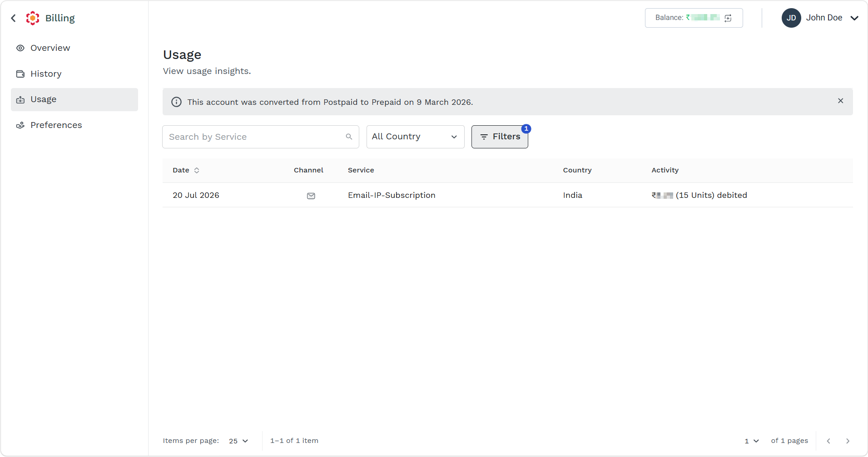Click the View usage insights subtitle
The height and width of the screenshot is (457, 868).
207,71
